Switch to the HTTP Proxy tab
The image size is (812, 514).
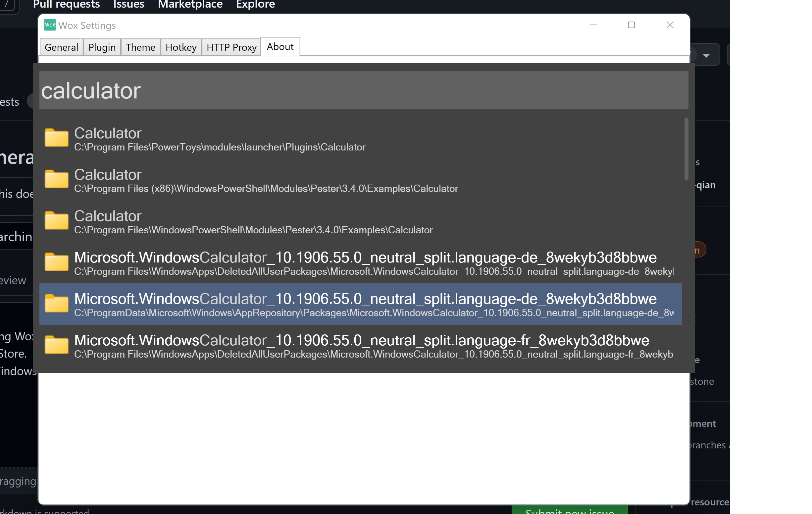(x=231, y=47)
